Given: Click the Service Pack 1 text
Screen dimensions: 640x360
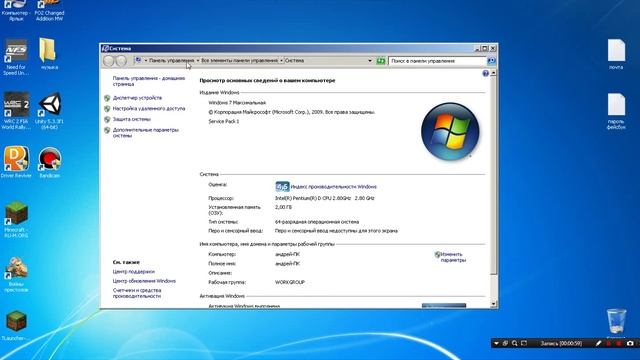Looking at the screenshot, I should pyautogui.click(x=224, y=122).
